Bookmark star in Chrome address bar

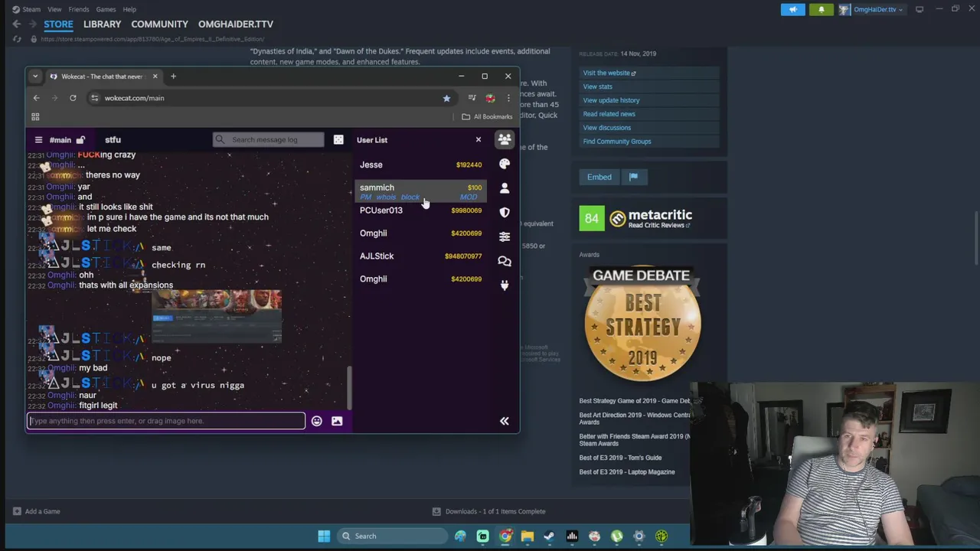coord(446,98)
